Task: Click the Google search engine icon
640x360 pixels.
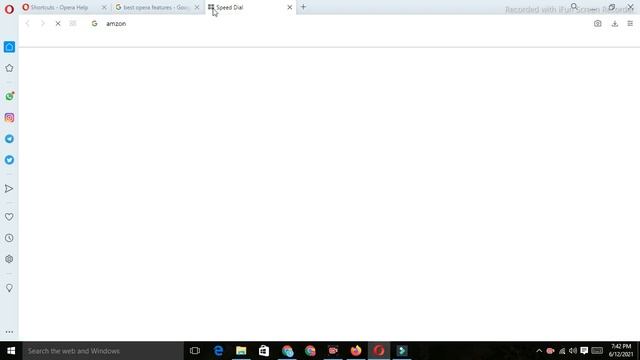Action: point(94,24)
